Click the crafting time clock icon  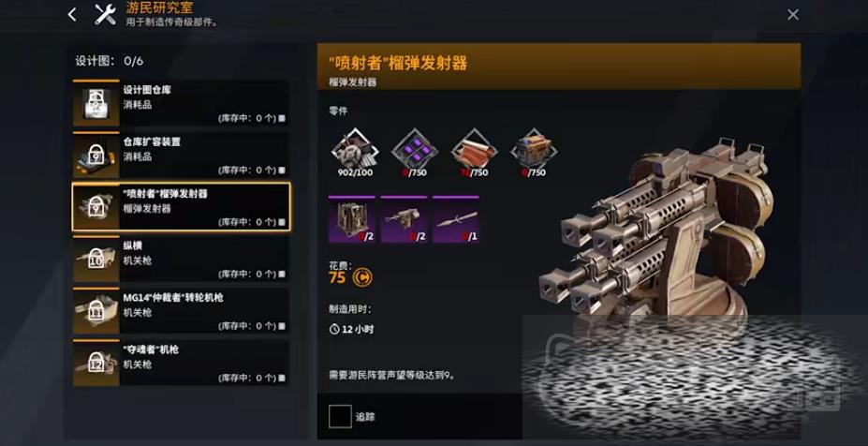(x=333, y=330)
